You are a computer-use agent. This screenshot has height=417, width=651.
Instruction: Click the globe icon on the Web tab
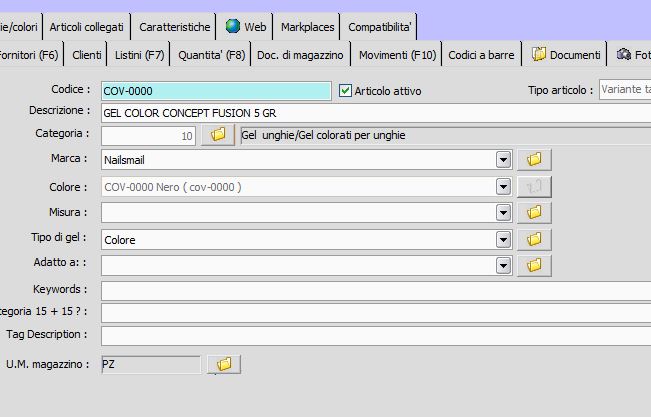(233, 26)
